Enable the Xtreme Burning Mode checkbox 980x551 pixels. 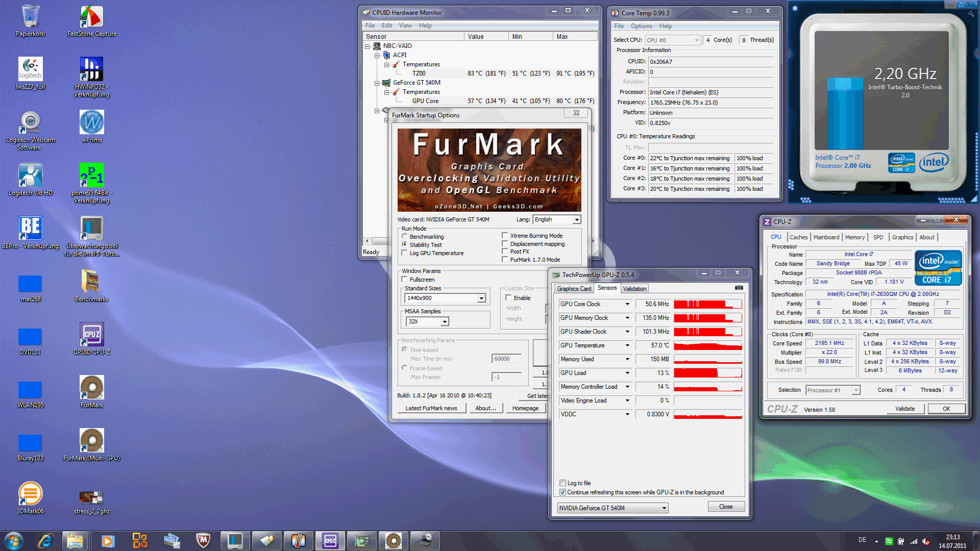point(505,236)
